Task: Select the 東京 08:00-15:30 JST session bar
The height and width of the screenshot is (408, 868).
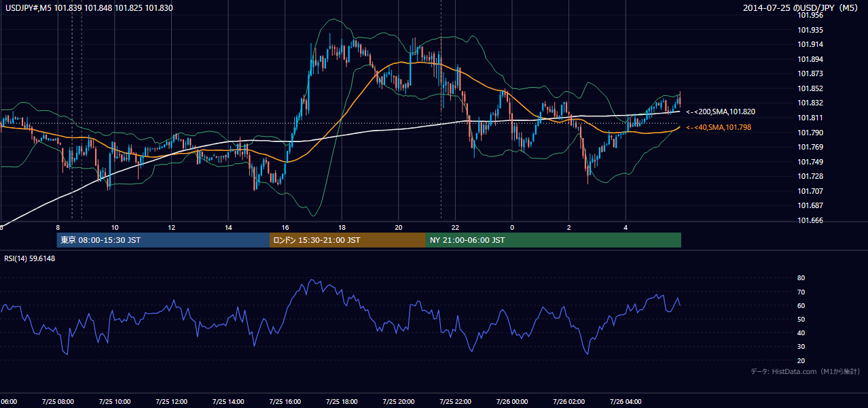Action: pyautogui.click(x=163, y=240)
